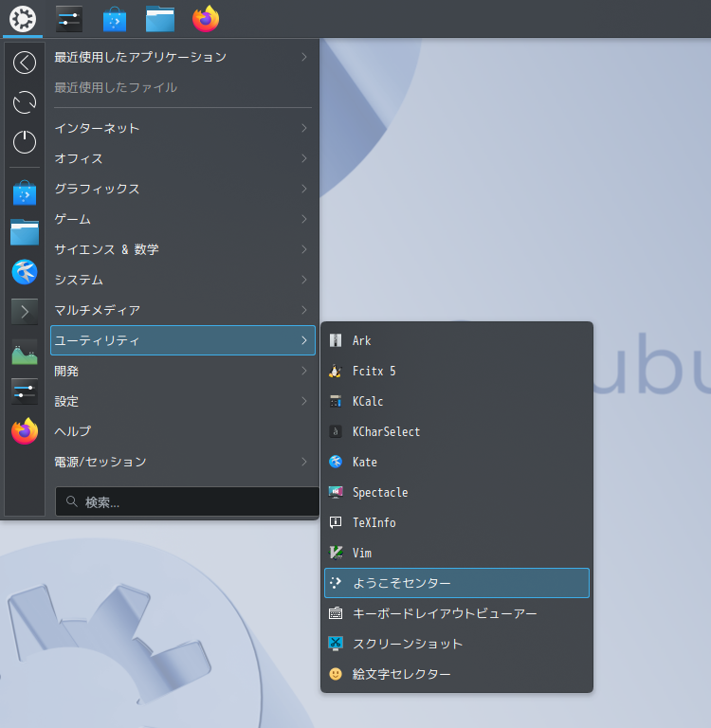The width and height of the screenshot is (711, 728).
Task: Expand the システム category arrow
Action: click(x=304, y=280)
